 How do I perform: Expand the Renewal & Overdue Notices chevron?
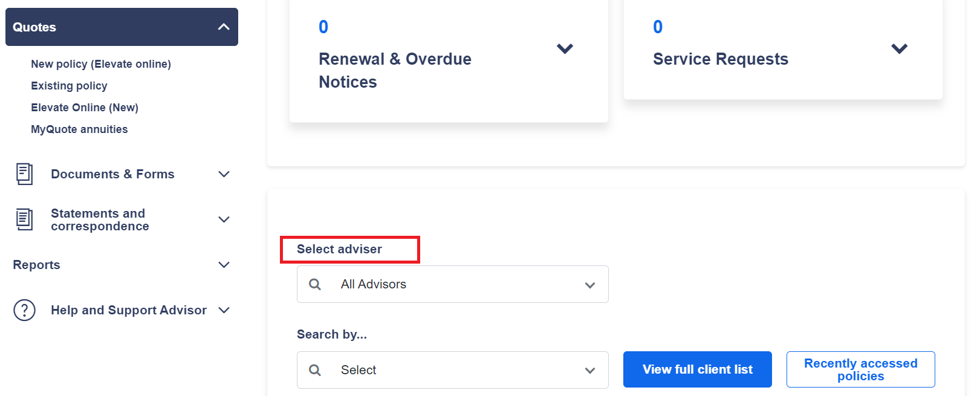(565, 49)
